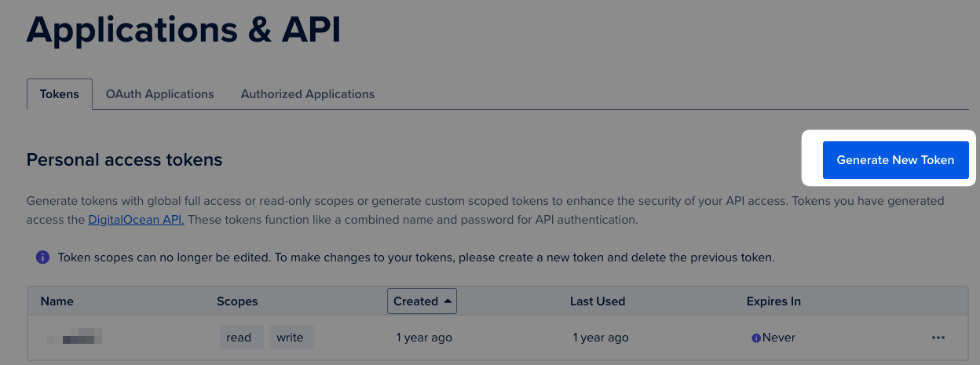Click the Generate New Token button

pos(896,160)
